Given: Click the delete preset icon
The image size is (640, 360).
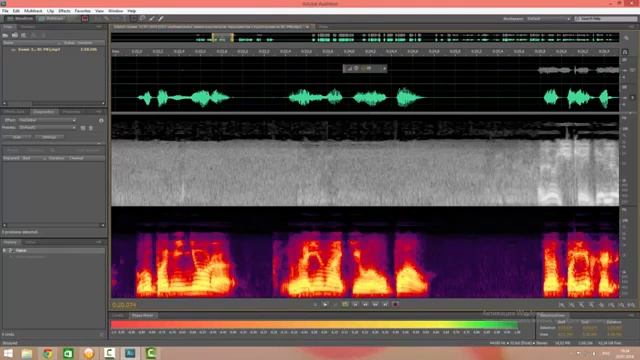Looking at the screenshot, I should [x=91, y=128].
